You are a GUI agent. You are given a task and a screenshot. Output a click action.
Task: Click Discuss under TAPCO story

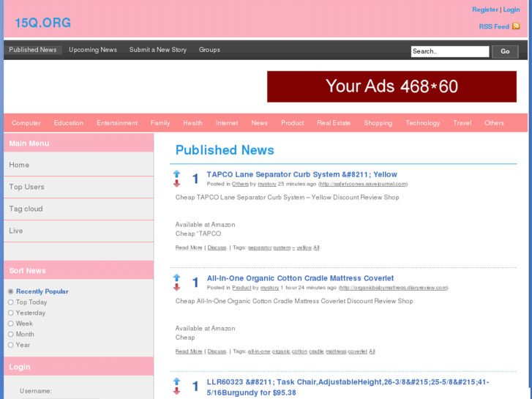[217, 247]
